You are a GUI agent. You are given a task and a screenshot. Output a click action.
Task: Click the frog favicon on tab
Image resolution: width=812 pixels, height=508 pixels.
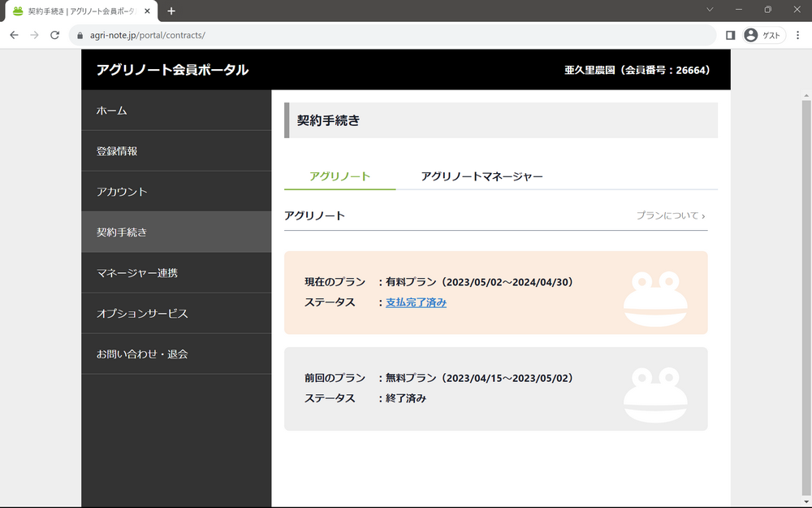[x=18, y=11]
